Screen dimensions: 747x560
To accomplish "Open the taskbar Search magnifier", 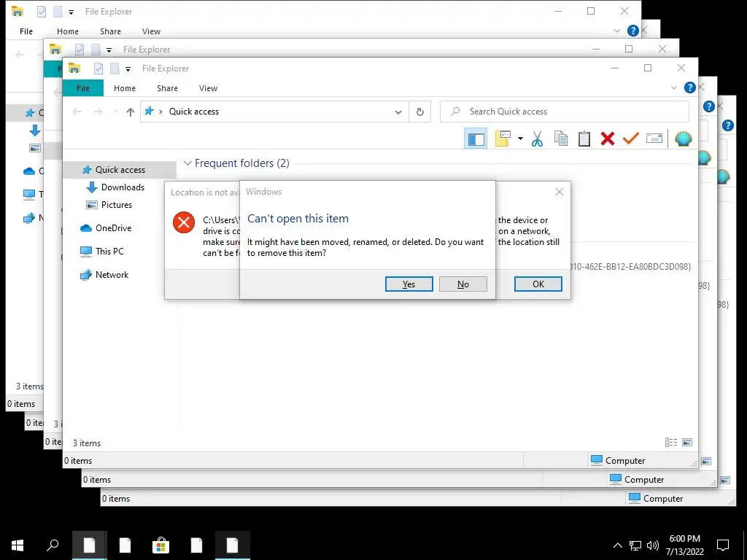I will click(x=53, y=545).
